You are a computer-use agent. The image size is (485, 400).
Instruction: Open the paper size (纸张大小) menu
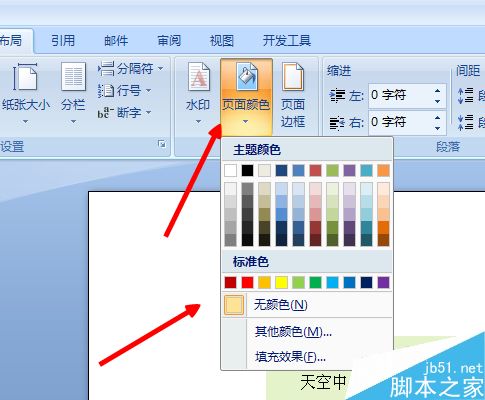26,93
